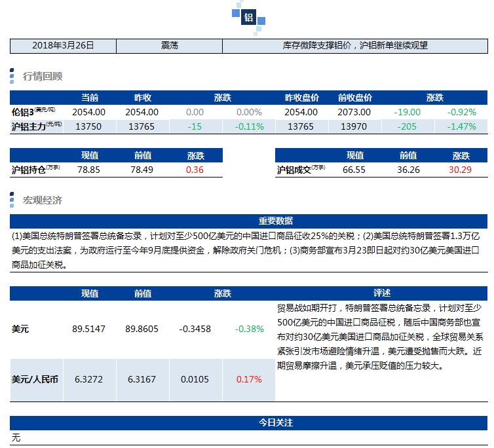Select the 伦铝3 row label
The width and height of the screenshot is (494, 448).
click(x=33, y=111)
